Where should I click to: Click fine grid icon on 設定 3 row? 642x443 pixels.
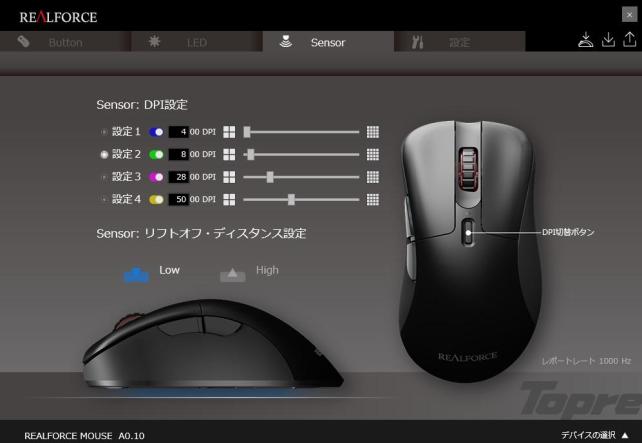click(373, 177)
